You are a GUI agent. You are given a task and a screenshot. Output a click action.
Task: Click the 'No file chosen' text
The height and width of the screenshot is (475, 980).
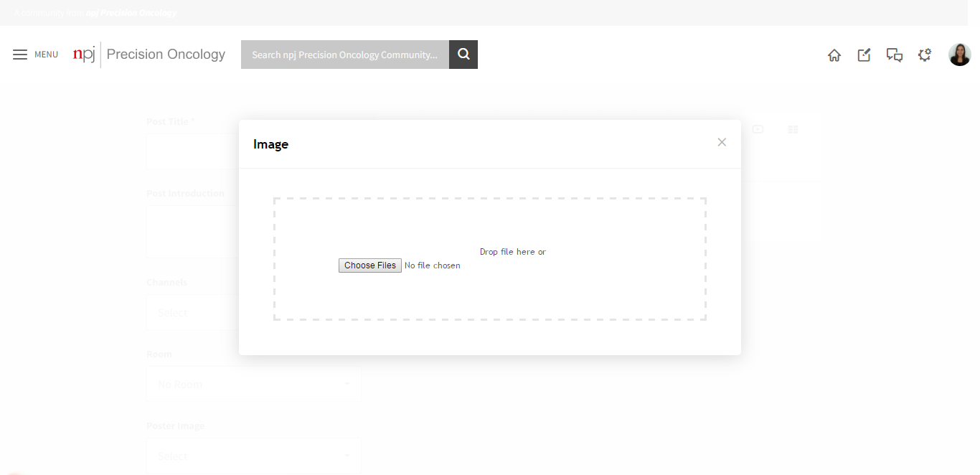[433, 265]
